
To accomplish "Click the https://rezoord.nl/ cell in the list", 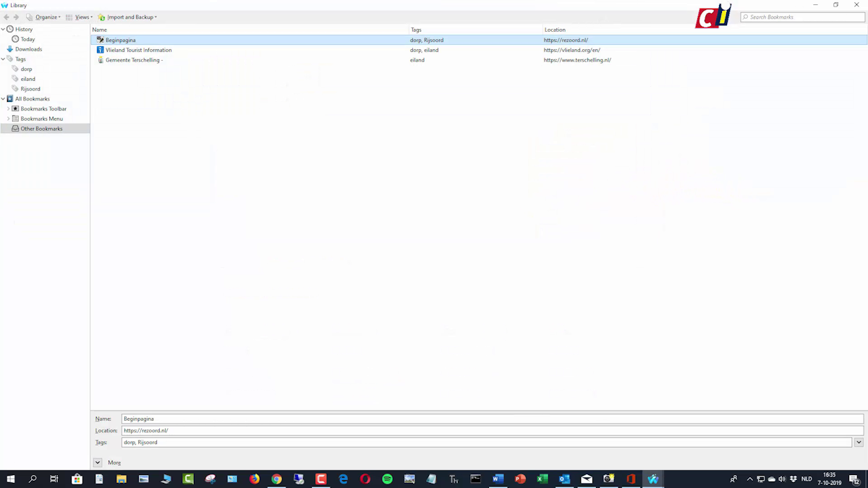I will click(x=566, y=40).
